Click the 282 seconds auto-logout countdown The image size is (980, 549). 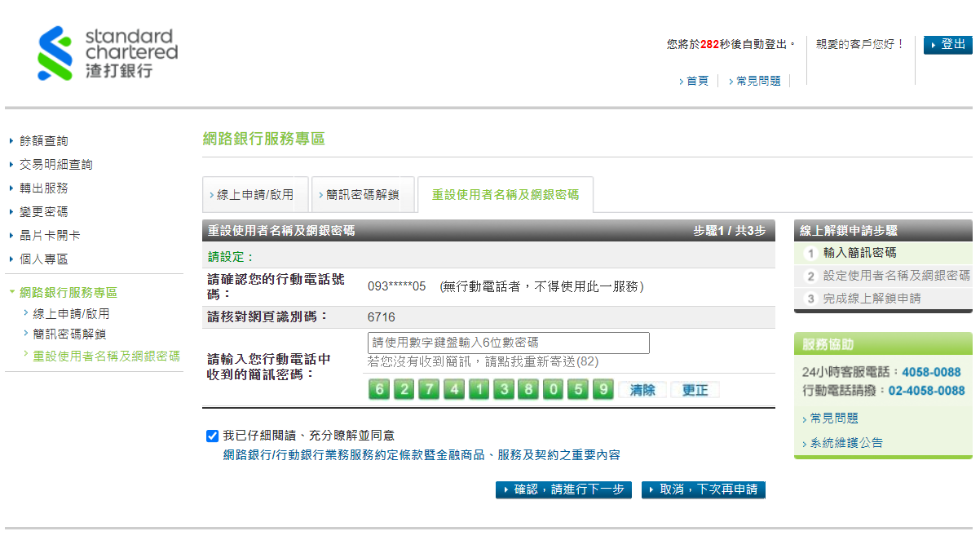(709, 45)
